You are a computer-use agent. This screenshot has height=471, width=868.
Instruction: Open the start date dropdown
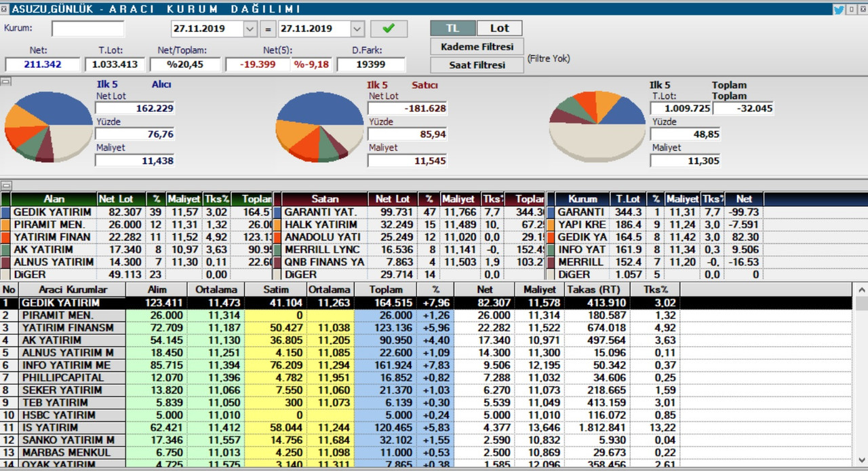[x=250, y=29]
